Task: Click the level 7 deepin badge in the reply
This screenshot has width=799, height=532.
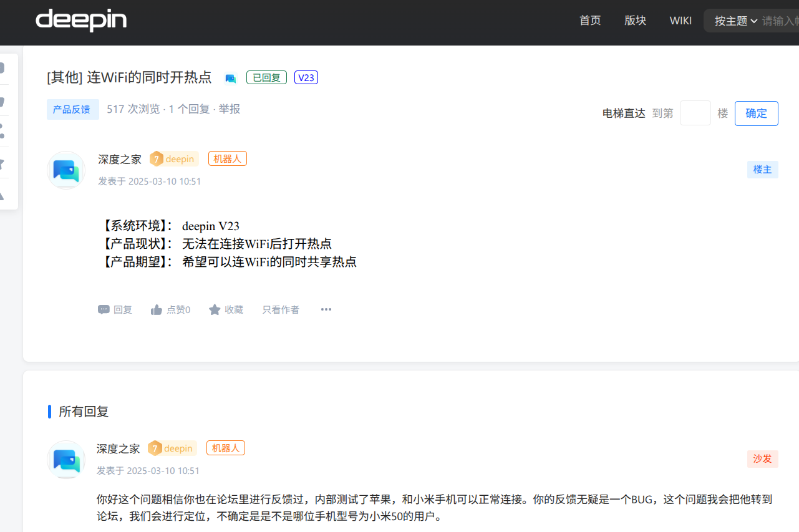Action: (x=172, y=448)
